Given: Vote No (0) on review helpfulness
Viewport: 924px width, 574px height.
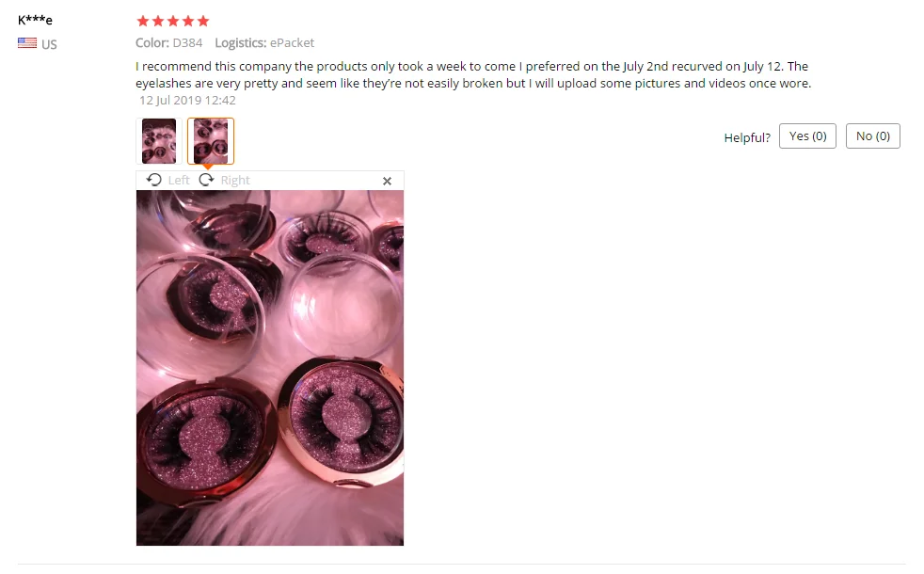Looking at the screenshot, I should (x=873, y=136).
